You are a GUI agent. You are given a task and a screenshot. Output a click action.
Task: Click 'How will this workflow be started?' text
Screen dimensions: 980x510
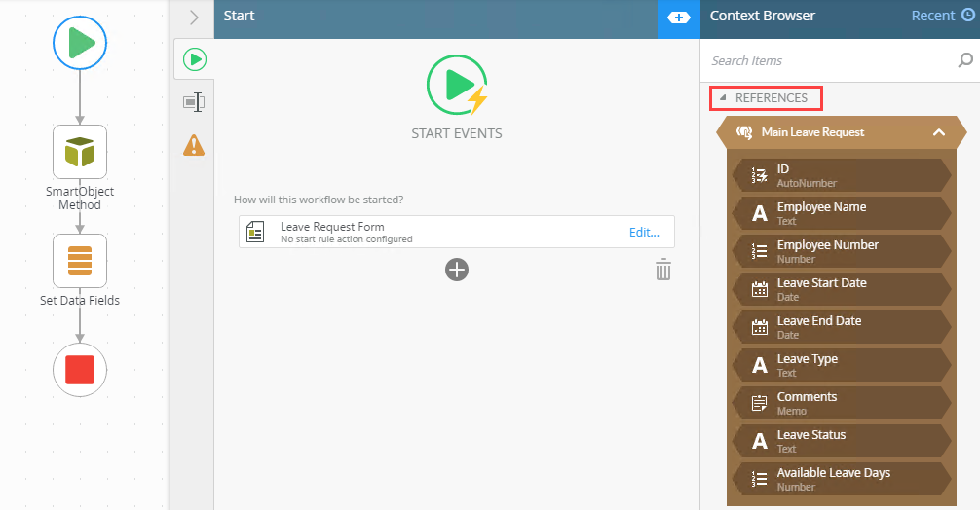pyautogui.click(x=319, y=200)
